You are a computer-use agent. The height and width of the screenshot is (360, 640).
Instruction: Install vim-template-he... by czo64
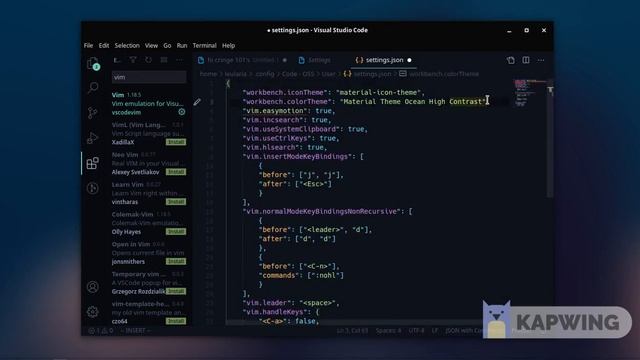[x=176, y=321]
